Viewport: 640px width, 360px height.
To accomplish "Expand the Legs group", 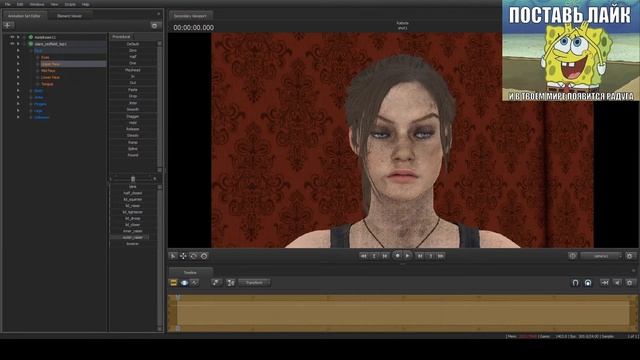I will coord(31,111).
